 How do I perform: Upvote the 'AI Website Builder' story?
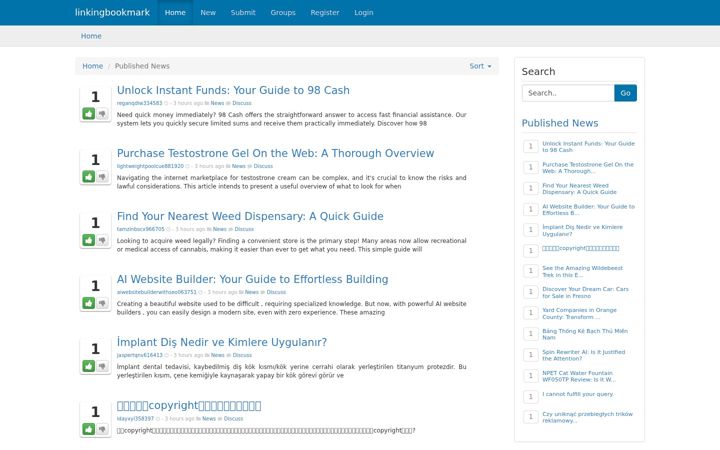(89, 303)
